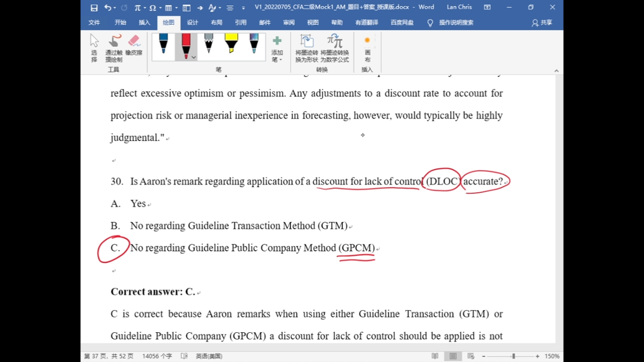Screen dimensions: 644x362
Task: Toggle 通过触摸绘制 draw with touch
Action: tap(114, 48)
